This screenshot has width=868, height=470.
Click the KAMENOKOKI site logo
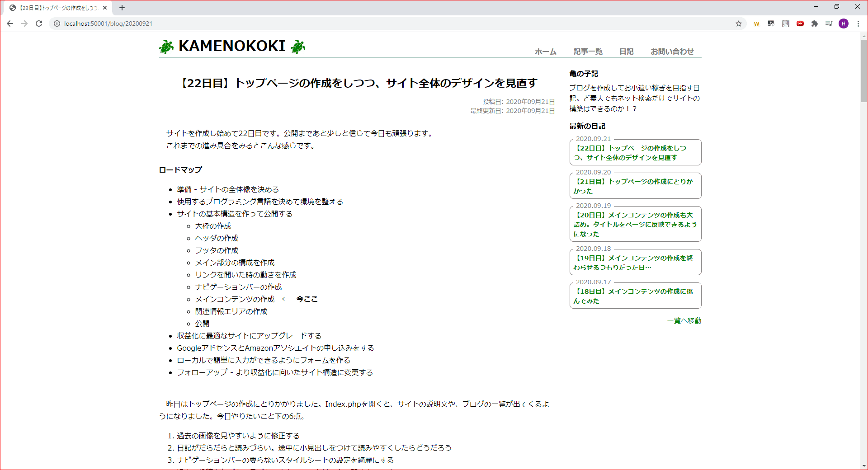(232, 46)
